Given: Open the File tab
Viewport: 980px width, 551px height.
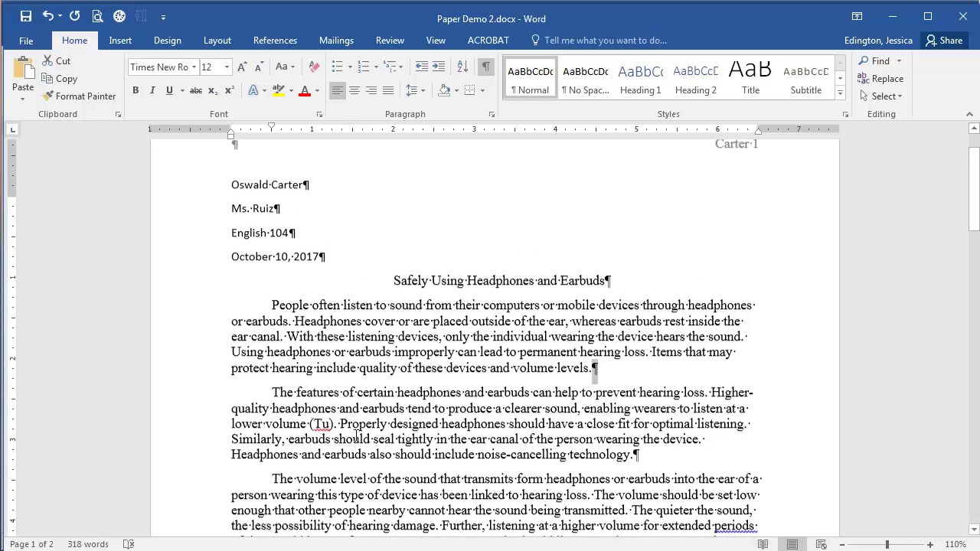Looking at the screenshot, I should [x=26, y=41].
